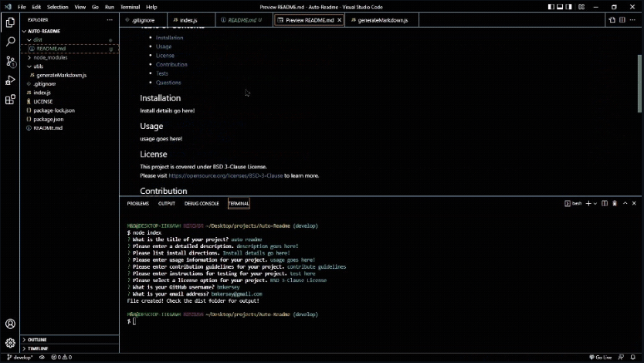Follow the Installation contents link
The width and height of the screenshot is (644, 363).
pos(170,37)
